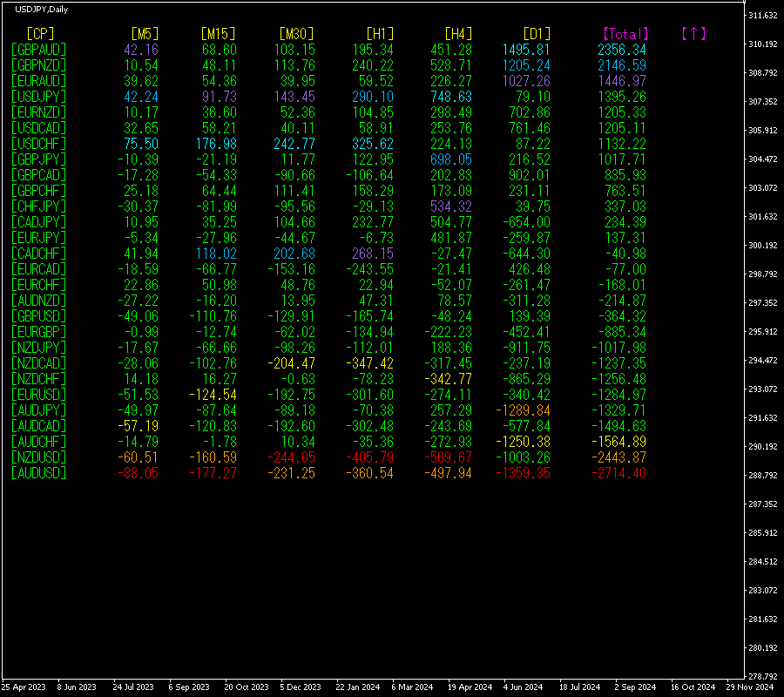The image size is (784, 697).
Task: Click the USDJPY,Daily chart title
Action: (41, 9)
